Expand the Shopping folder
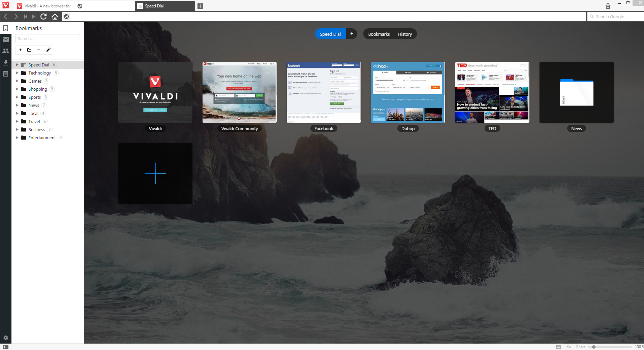The height and width of the screenshot is (350, 644). 17,89
